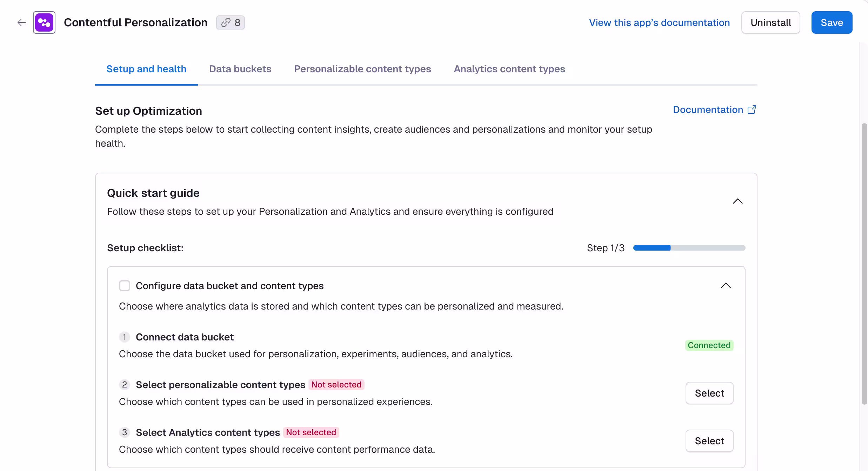
Task: Uninstall the Contentful Personalization app
Action: point(771,22)
